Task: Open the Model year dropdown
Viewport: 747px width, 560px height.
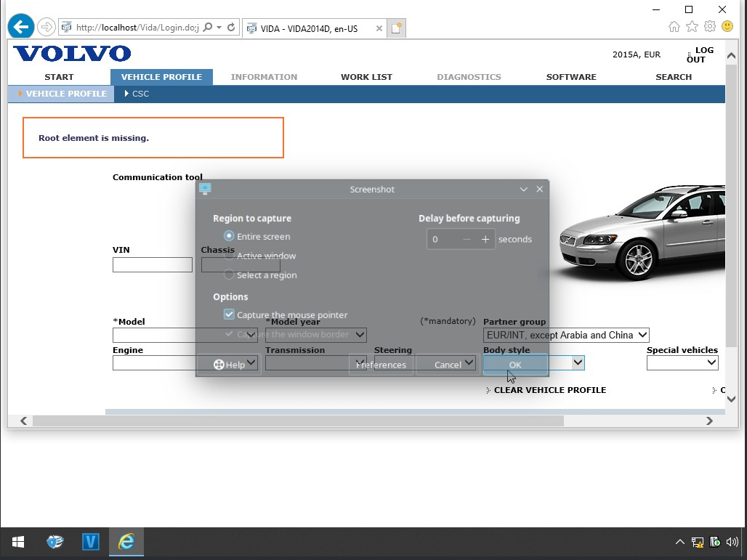Action: click(316, 335)
